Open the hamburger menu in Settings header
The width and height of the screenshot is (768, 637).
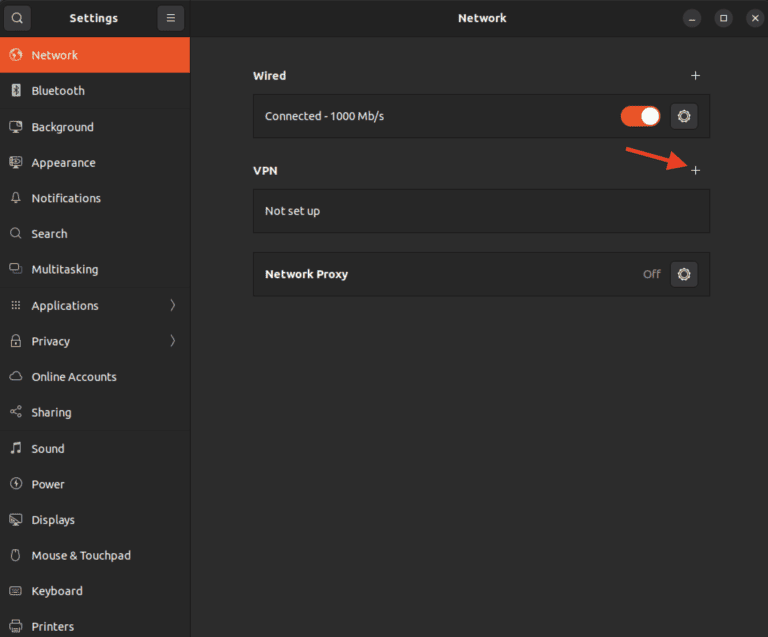[x=170, y=18]
